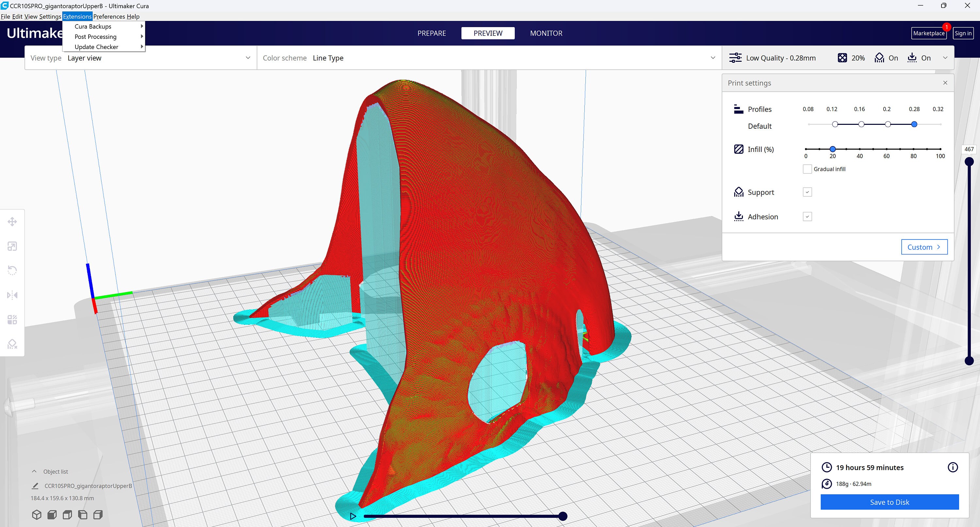The width and height of the screenshot is (980, 527).
Task: Click the print time info icon
Action: click(953, 467)
